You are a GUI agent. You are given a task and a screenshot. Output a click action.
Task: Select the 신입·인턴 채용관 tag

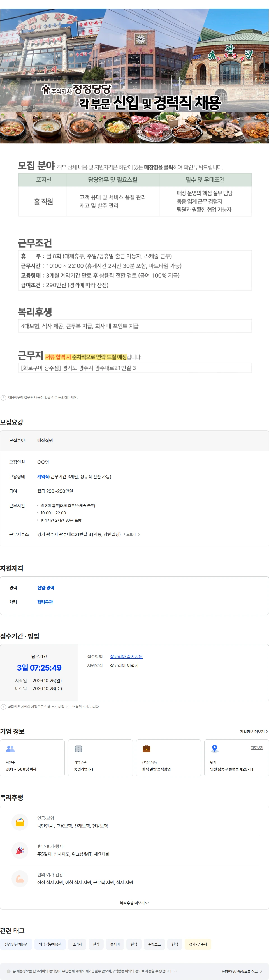(x=16, y=944)
